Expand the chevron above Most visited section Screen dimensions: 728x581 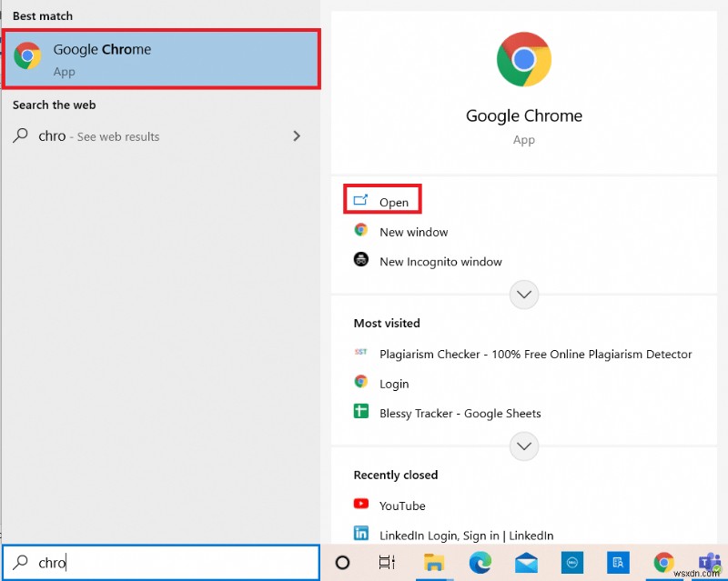pos(523,294)
